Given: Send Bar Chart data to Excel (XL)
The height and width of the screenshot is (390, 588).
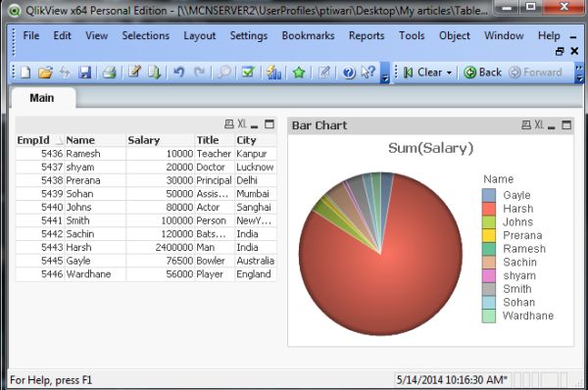Looking at the screenshot, I should pos(539,125).
